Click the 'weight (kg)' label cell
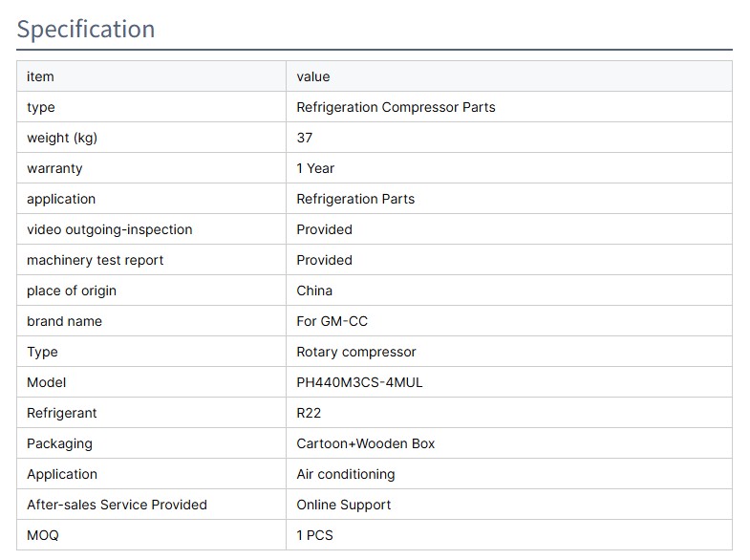 62,138
